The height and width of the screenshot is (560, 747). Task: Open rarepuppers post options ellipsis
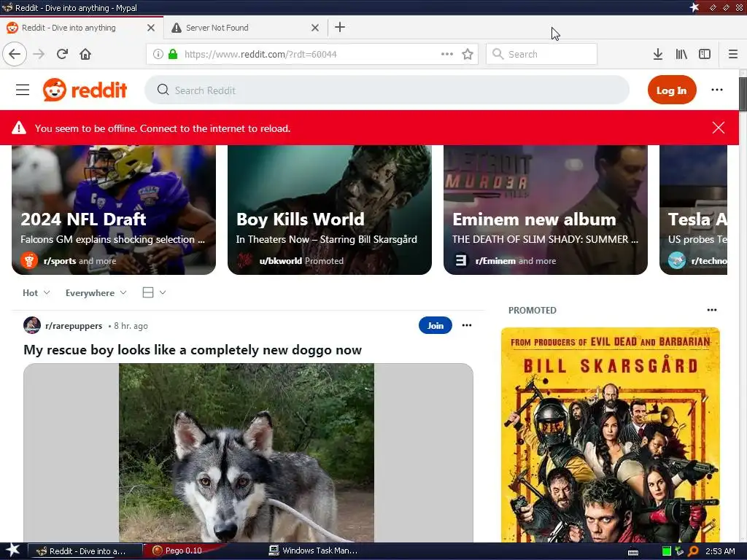coord(467,325)
